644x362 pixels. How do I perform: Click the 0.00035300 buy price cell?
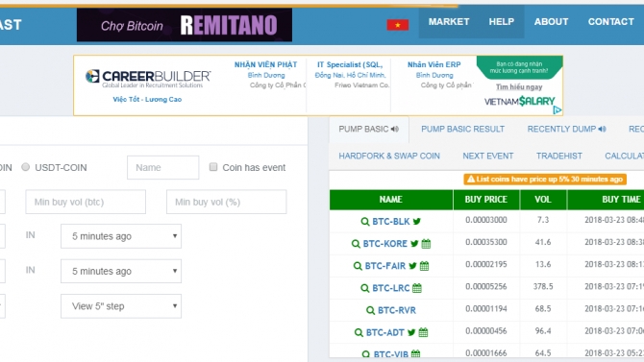pos(486,242)
